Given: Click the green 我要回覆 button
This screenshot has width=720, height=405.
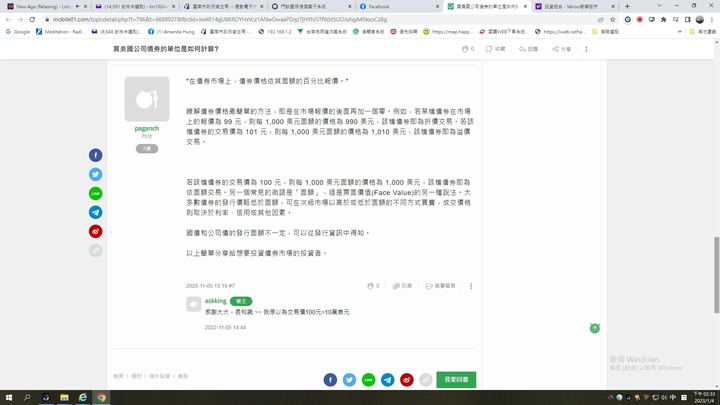Looking at the screenshot, I should tap(456, 380).
